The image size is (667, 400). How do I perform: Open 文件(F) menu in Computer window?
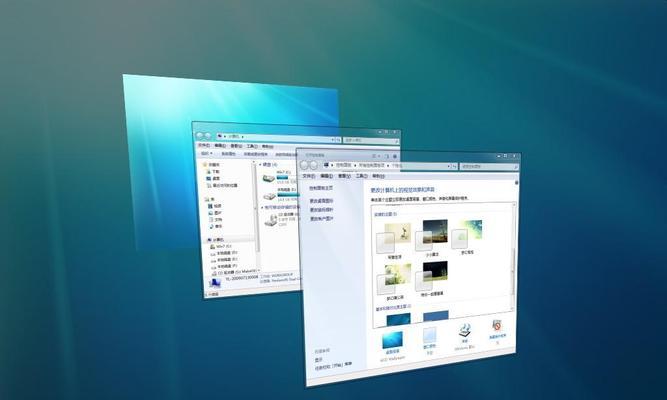tap(204, 145)
